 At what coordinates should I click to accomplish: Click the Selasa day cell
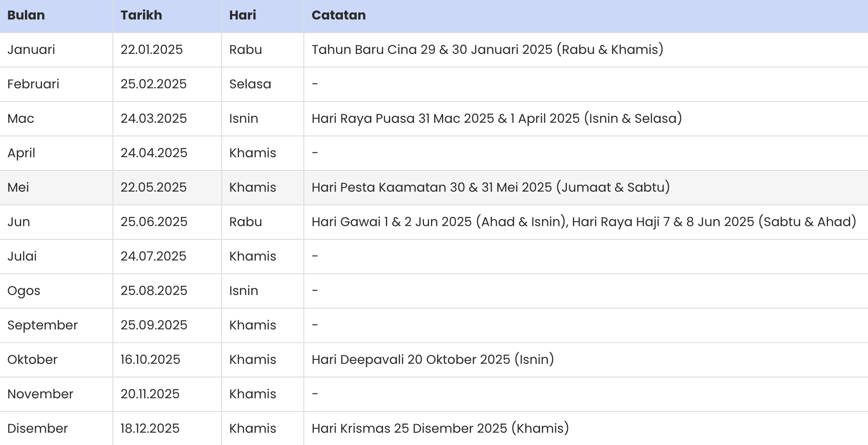250,84
